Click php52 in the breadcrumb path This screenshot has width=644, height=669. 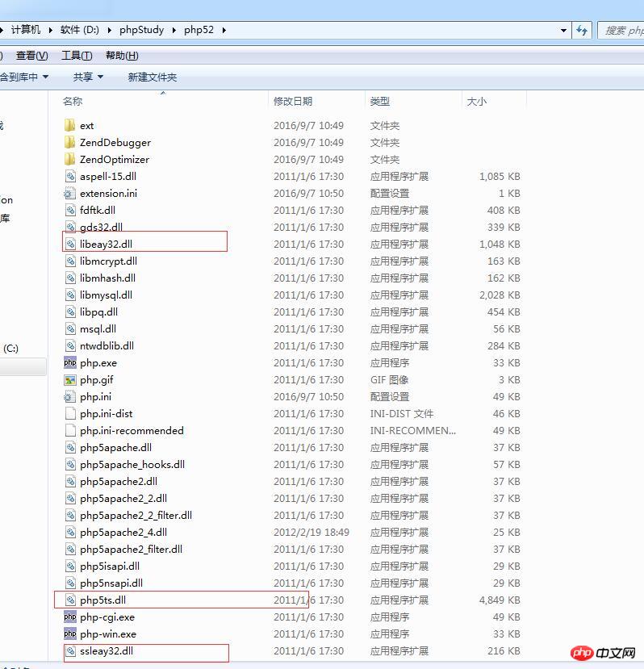(x=199, y=29)
